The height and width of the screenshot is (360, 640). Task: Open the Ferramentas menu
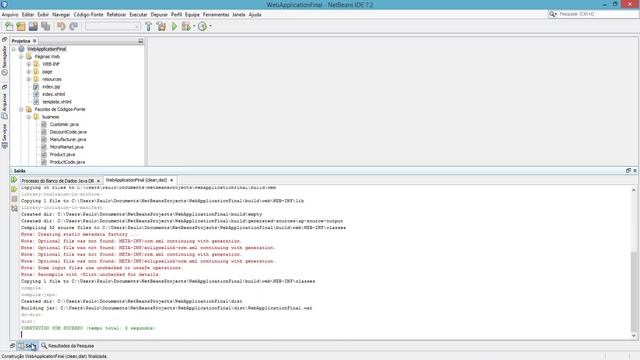click(x=216, y=15)
